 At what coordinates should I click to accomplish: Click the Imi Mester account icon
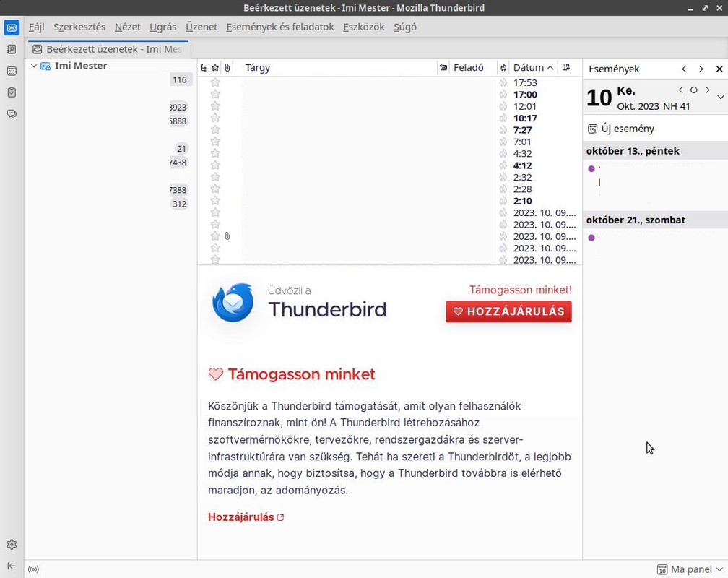tap(45, 66)
